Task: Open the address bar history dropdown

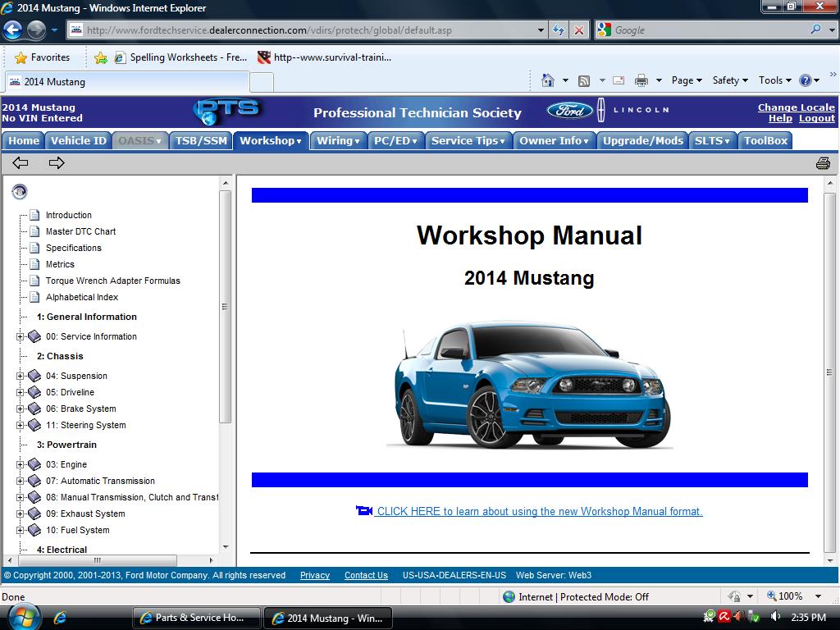Action: (x=541, y=30)
